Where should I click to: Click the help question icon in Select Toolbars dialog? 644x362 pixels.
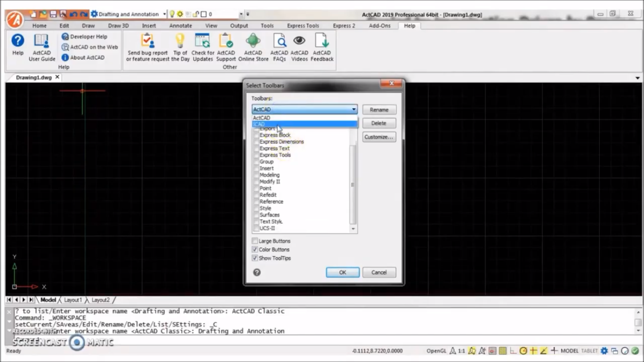tap(257, 272)
